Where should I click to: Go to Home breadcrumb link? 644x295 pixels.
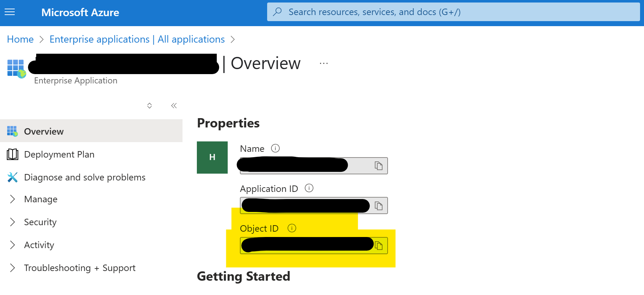[20, 39]
